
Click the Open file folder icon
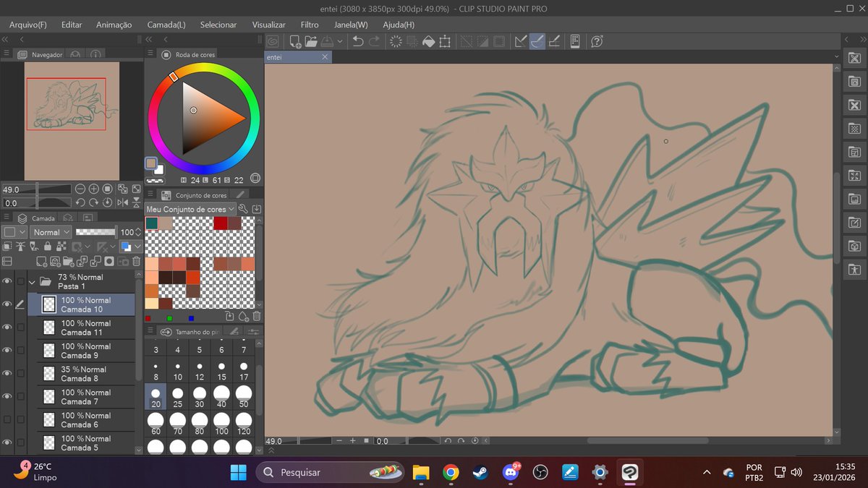tap(311, 41)
